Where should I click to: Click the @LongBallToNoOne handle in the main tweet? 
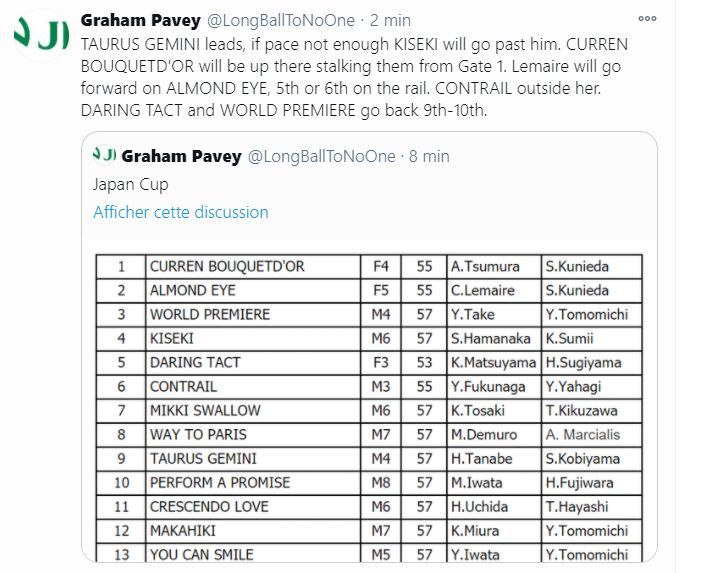pos(281,20)
